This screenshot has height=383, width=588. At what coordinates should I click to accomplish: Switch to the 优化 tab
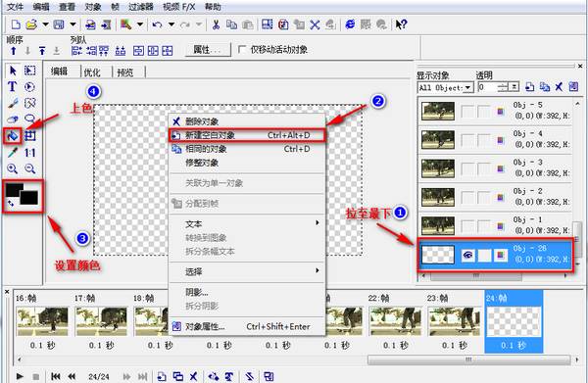pyautogui.click(x=92, y=72)
